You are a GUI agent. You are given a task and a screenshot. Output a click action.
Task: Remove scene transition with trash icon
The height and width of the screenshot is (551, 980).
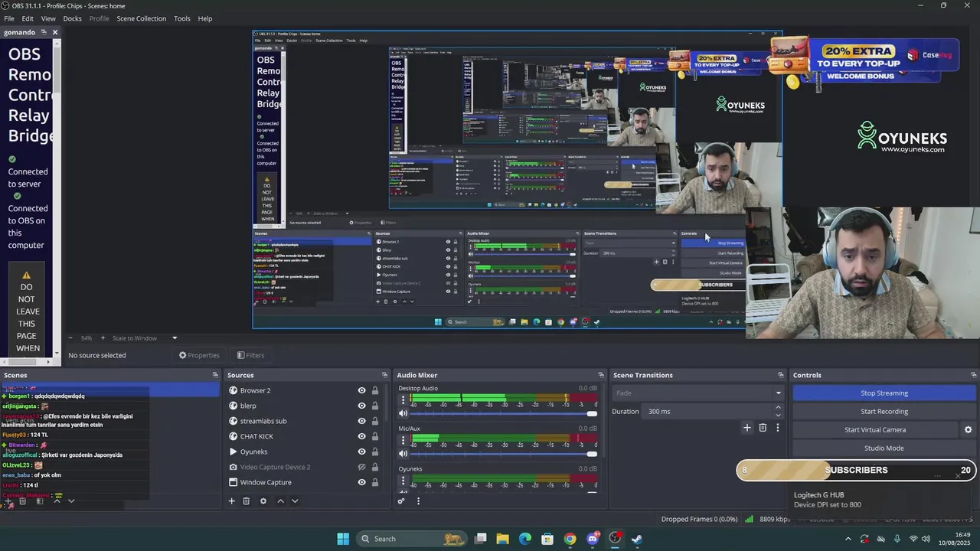[x=763, y=428]
